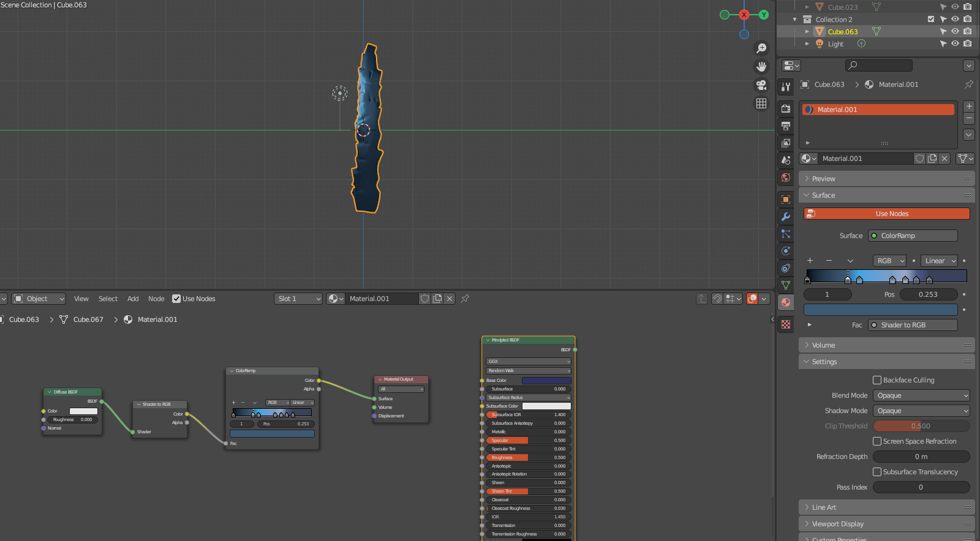Expand the Volume panel
980x541 pixels.
pos(887,345)
